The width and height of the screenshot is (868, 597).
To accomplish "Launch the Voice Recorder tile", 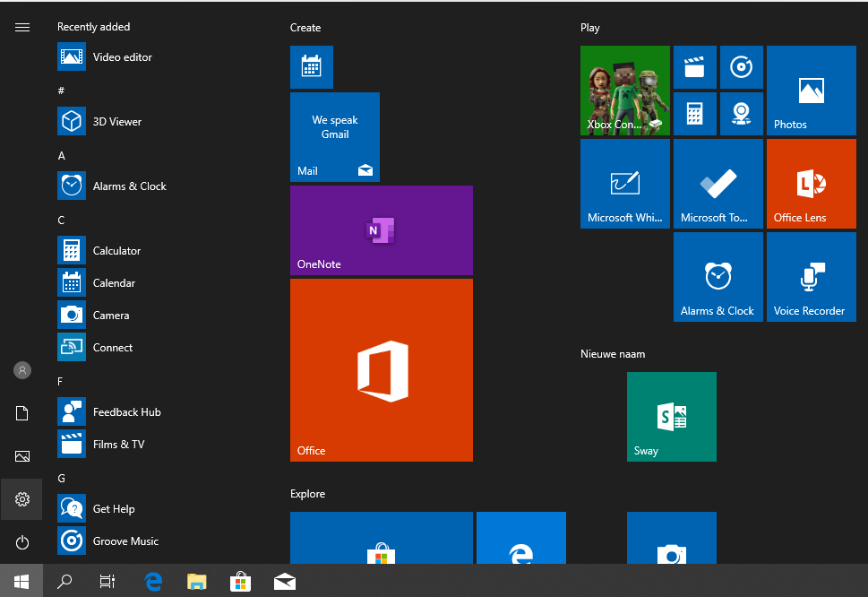I will click(811, 276).
